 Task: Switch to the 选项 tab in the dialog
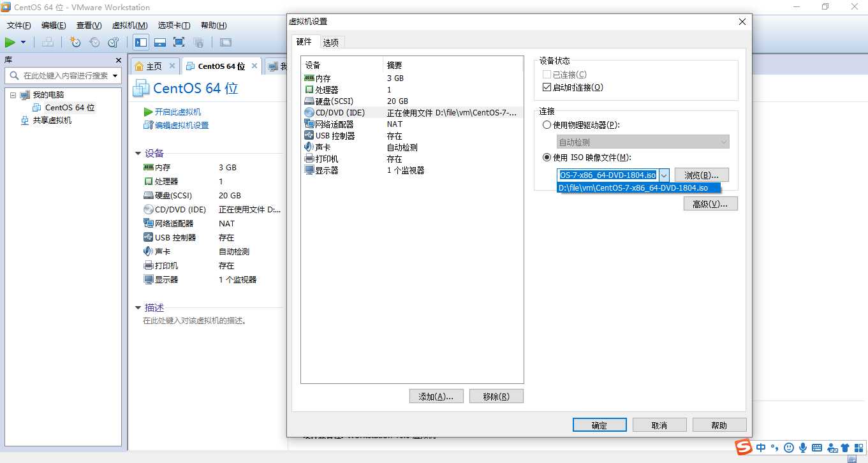click(331, 42)
